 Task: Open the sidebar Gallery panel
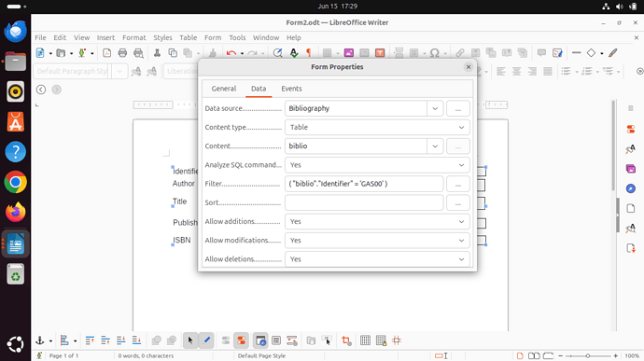[x=630, y=169]
